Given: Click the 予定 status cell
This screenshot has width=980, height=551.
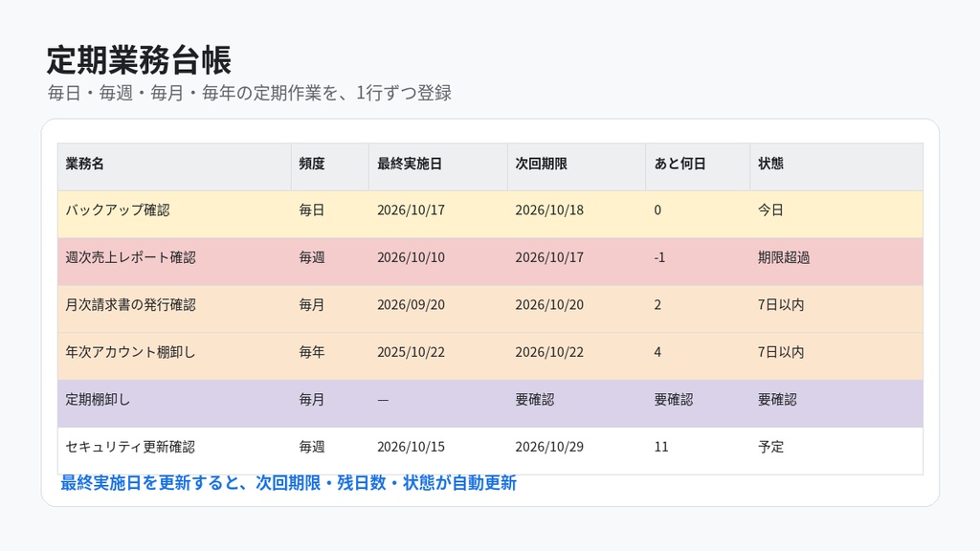Looking at the screenshot, I should [x=836, y=452].
